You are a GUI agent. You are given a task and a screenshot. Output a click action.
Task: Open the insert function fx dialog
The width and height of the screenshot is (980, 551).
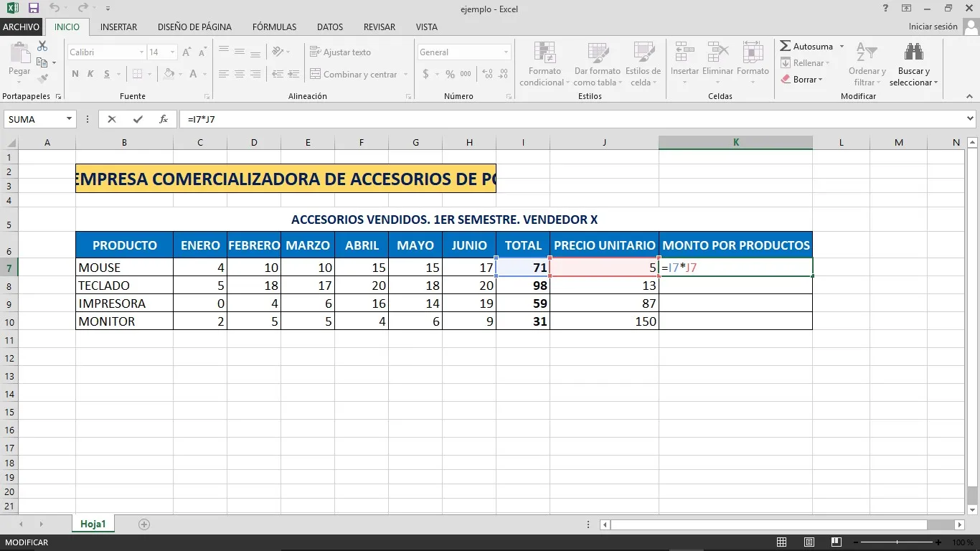[x=164, y=119]
